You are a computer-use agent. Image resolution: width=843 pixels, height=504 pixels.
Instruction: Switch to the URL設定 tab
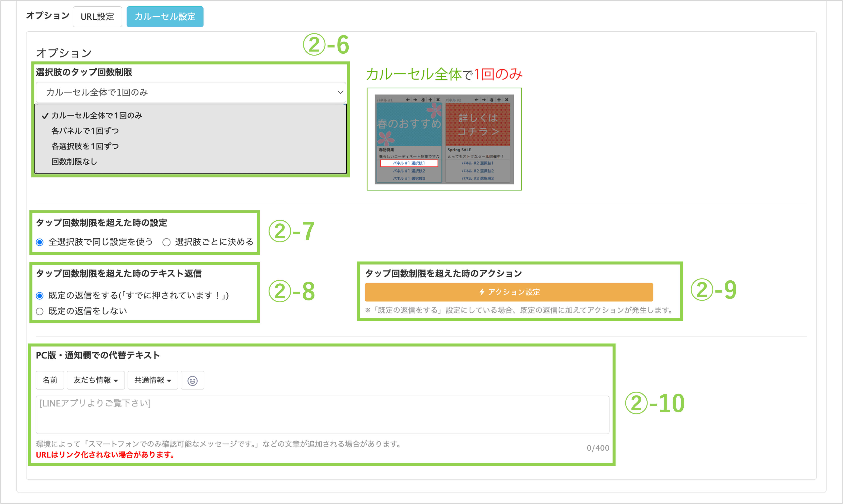(97, 17)
